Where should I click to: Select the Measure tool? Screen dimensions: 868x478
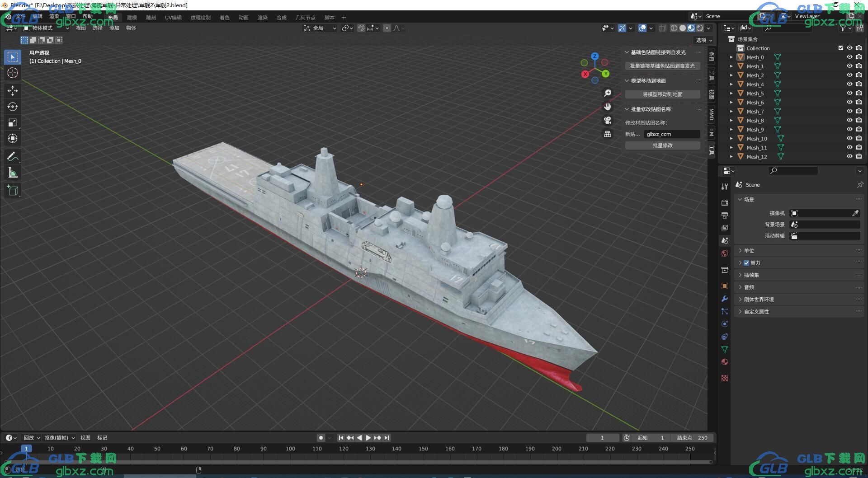pyautogui.click(x=13, y=172)
